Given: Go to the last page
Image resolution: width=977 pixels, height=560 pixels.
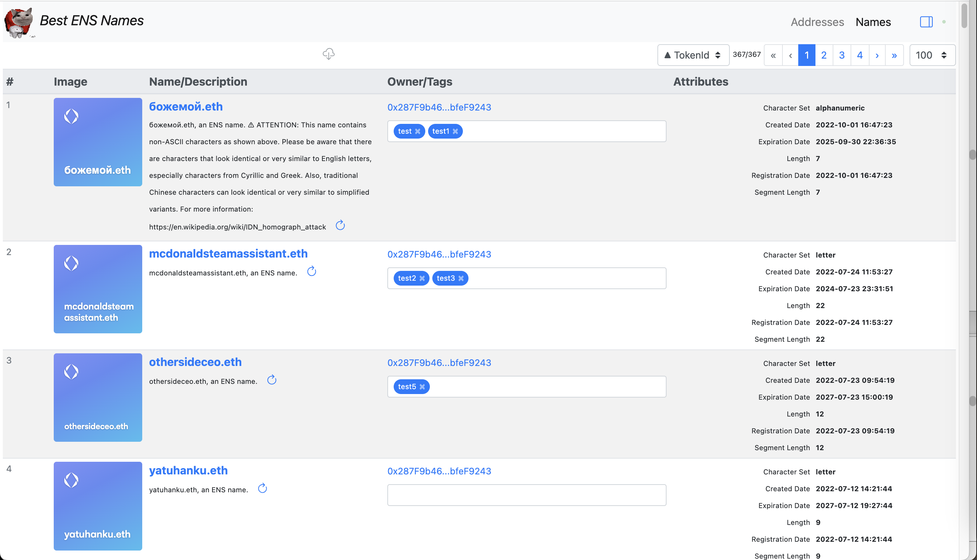Looking at the screenshot, I should click(x=894, y=55).
